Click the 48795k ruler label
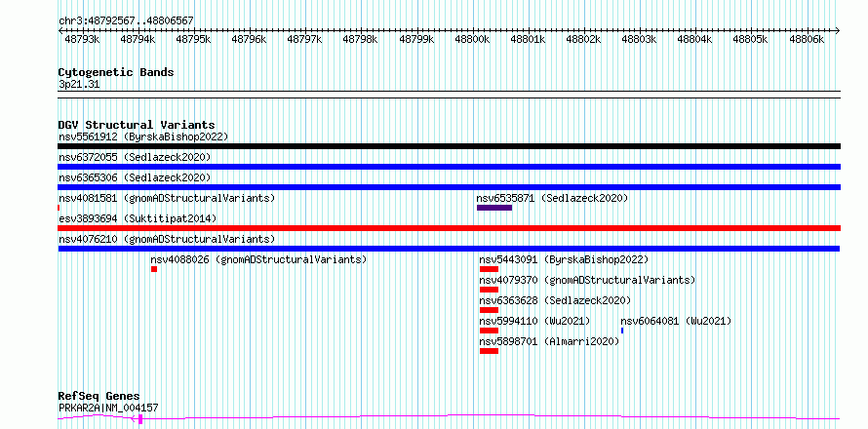This screenshot has width=868, height=429. tap(193, 40)
